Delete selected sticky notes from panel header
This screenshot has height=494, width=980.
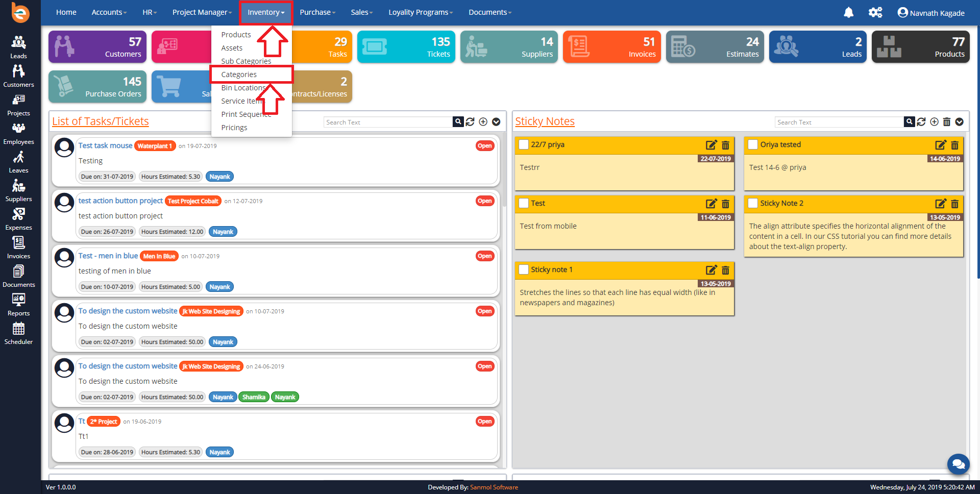point(947,122)
